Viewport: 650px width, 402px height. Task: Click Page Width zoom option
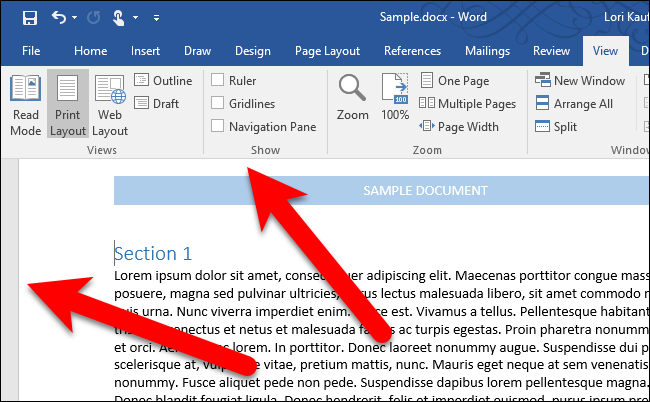click(459, 126)
